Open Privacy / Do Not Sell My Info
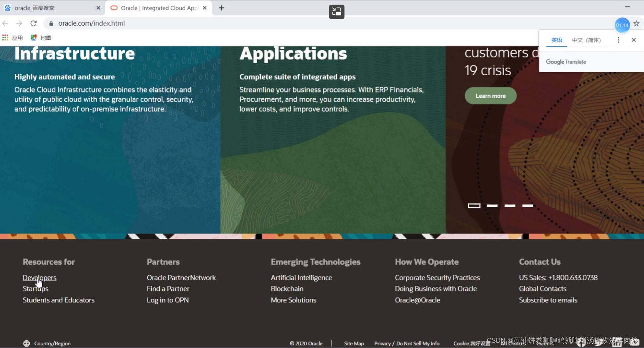Screen dimensions: 644x348 tap(407, 344)
